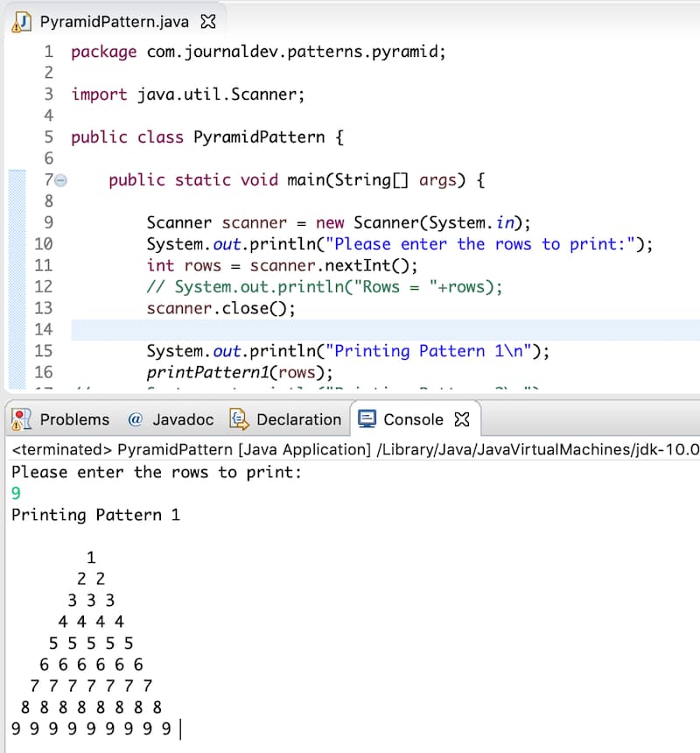Image resolution: width=700 pixels, height=753 pixels.
Task: Click the Console monitor icon
Action: click(367, 419)
